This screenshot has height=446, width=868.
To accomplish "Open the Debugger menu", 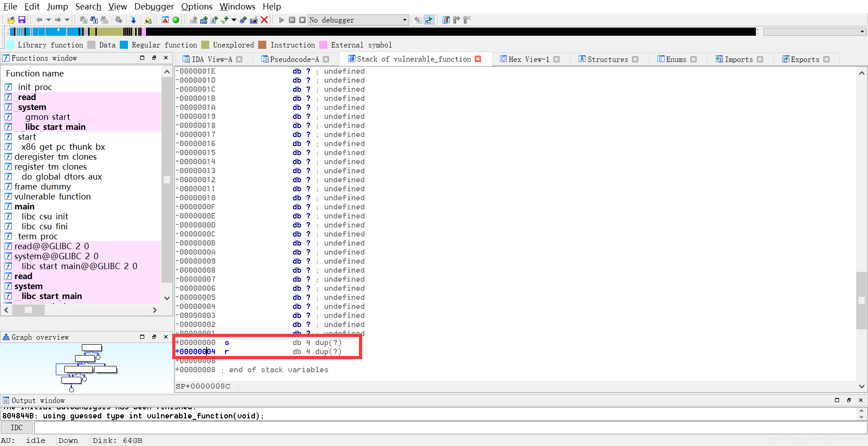I will pyautogui.click(x=154, y=6).
